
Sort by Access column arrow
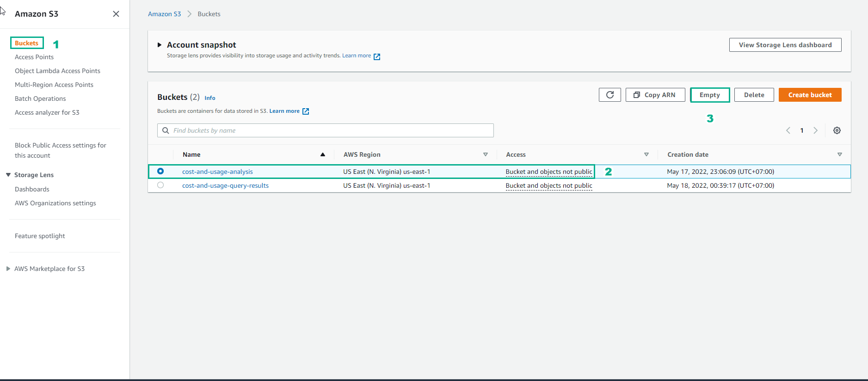tap(646, 154)
